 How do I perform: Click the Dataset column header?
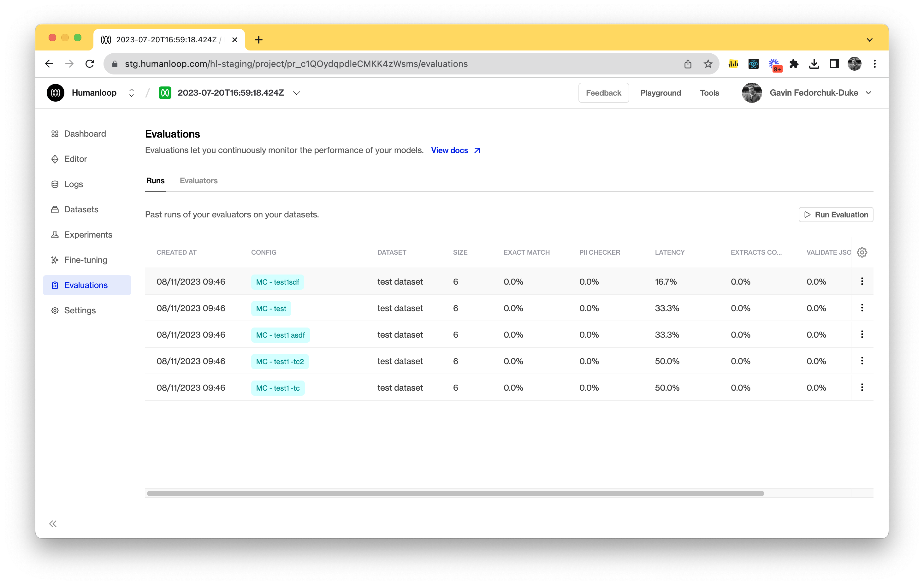click(x=391, y=252)
